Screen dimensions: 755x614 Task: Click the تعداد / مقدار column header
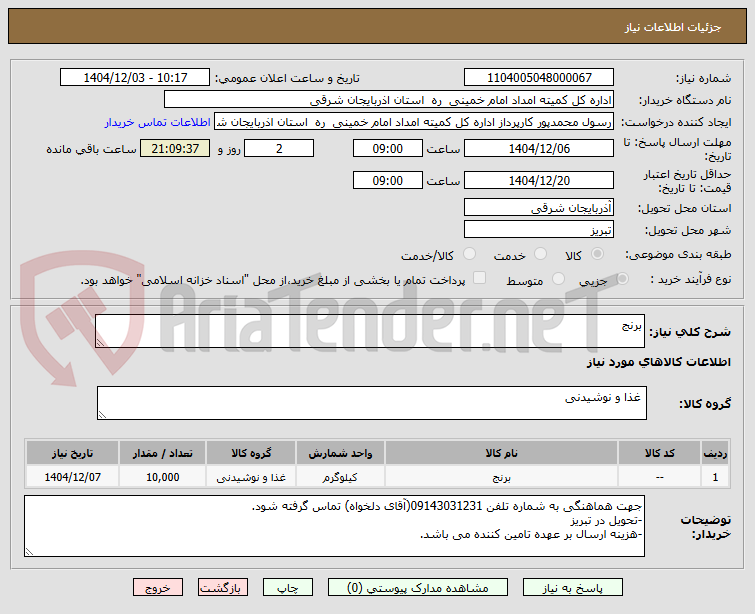click(x=163, y=453)
